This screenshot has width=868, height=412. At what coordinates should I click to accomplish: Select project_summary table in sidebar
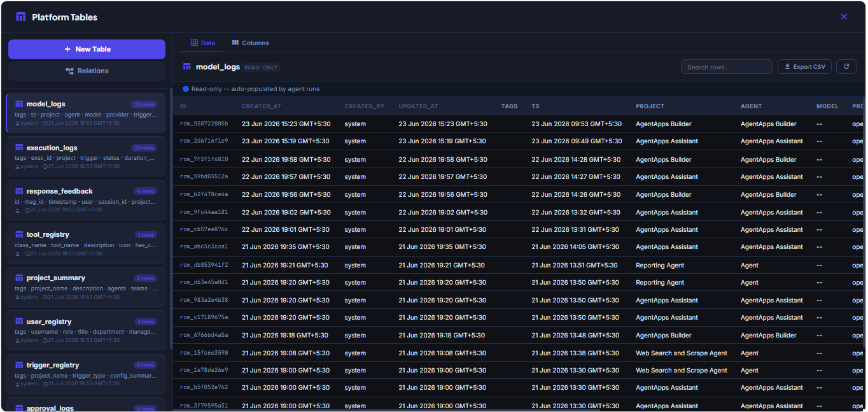(85, 287)
